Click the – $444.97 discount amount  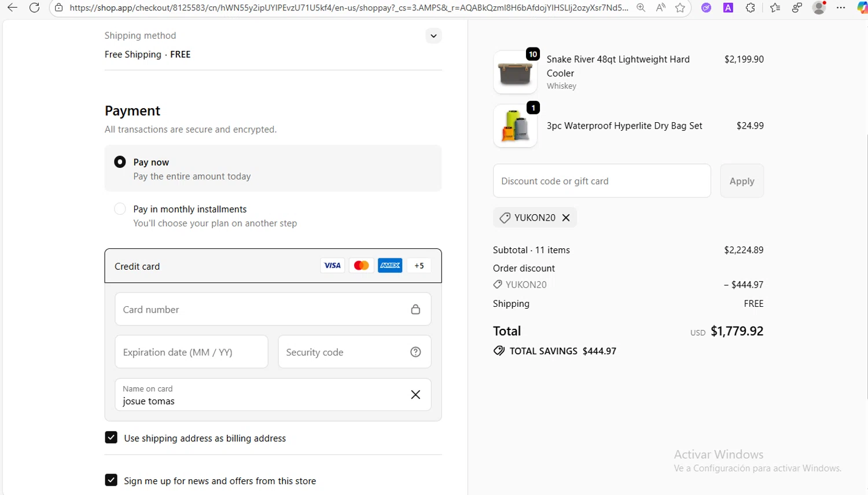point(744,285)
